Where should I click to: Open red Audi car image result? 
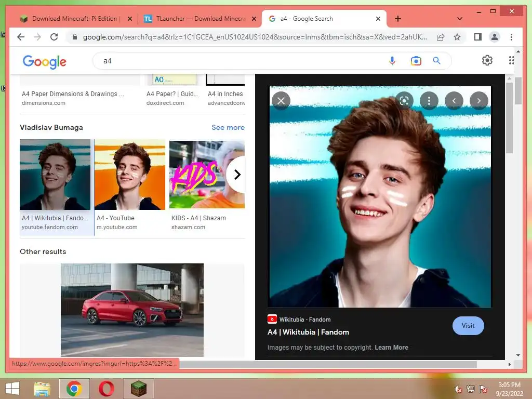[132, 310]
